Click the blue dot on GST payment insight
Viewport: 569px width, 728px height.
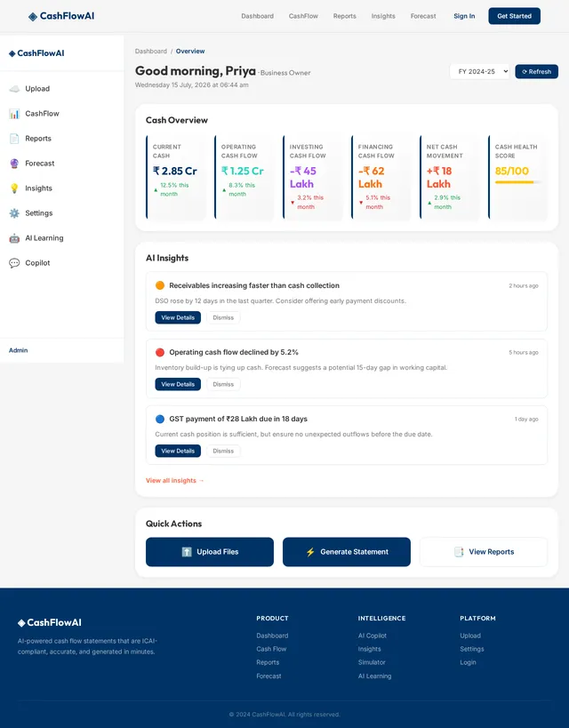160,419
